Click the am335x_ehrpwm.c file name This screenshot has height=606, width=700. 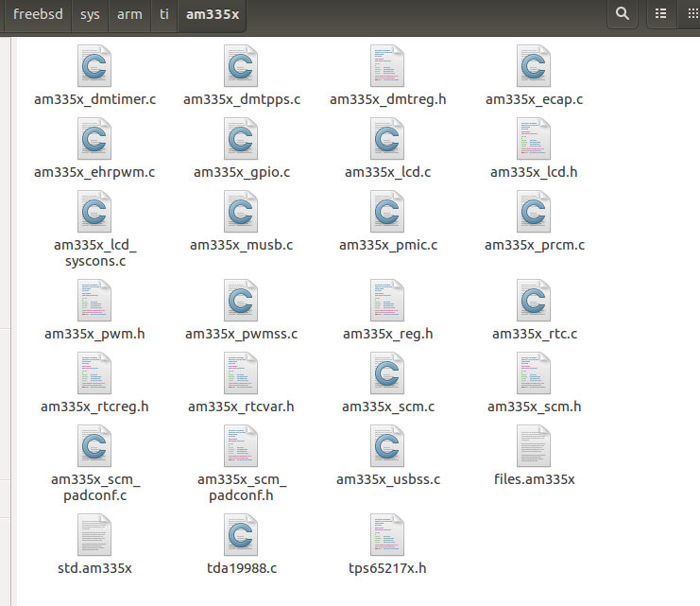[x=94, y=172]
